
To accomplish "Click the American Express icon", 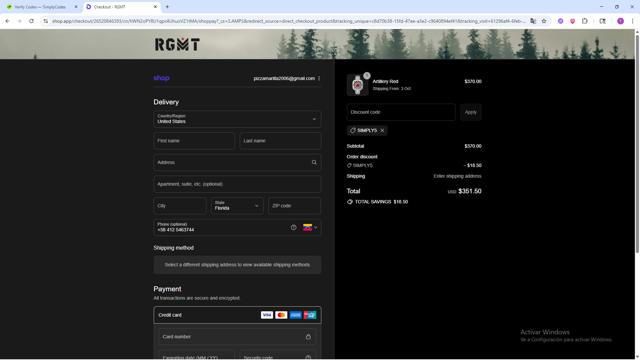I will pyautogui.click(x=296, y=315).
